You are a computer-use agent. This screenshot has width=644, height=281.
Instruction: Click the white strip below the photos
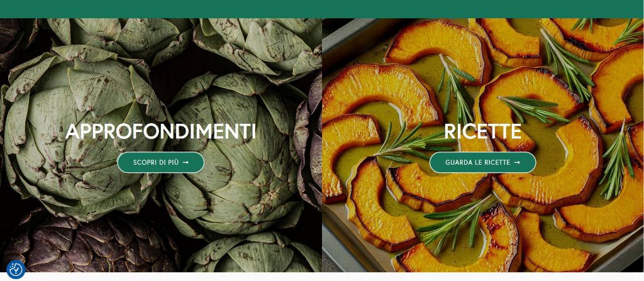point(322,277)
